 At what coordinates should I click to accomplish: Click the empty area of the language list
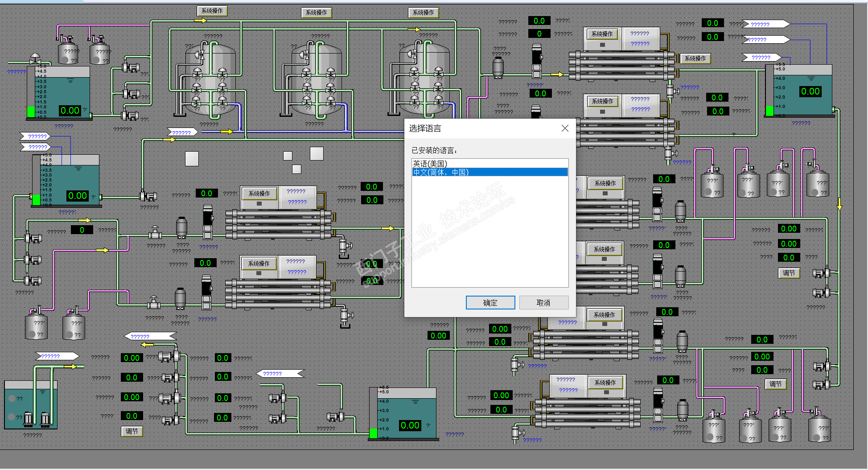(x=490, y=232)
